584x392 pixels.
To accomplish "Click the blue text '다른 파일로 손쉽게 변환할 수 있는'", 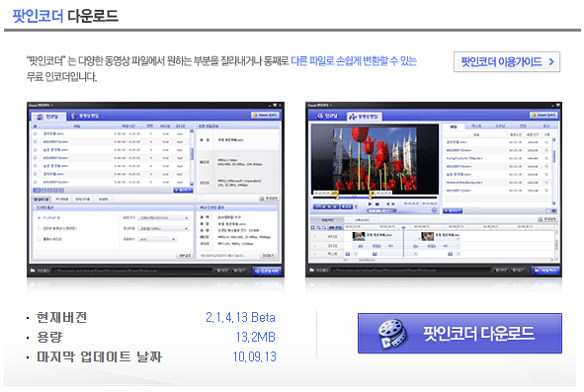I will tap(354, 60).
